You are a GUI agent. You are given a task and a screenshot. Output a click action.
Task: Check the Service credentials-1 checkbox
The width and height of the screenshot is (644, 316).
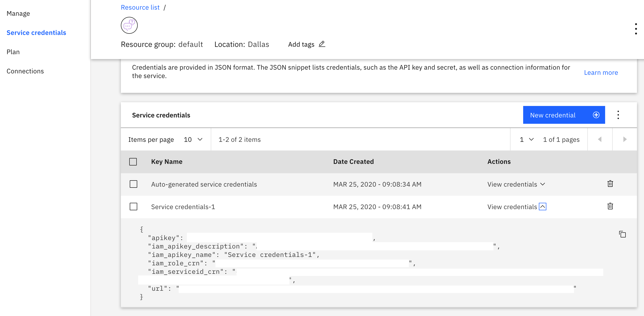click(x=133, y=207)
